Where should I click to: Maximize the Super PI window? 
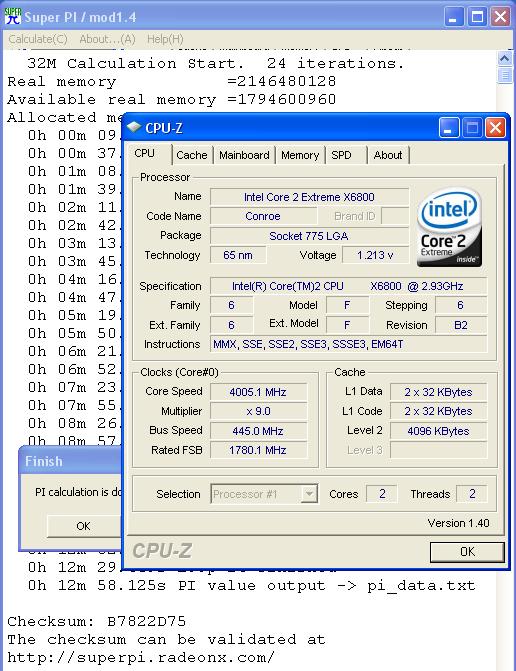[x=477, y=17]
